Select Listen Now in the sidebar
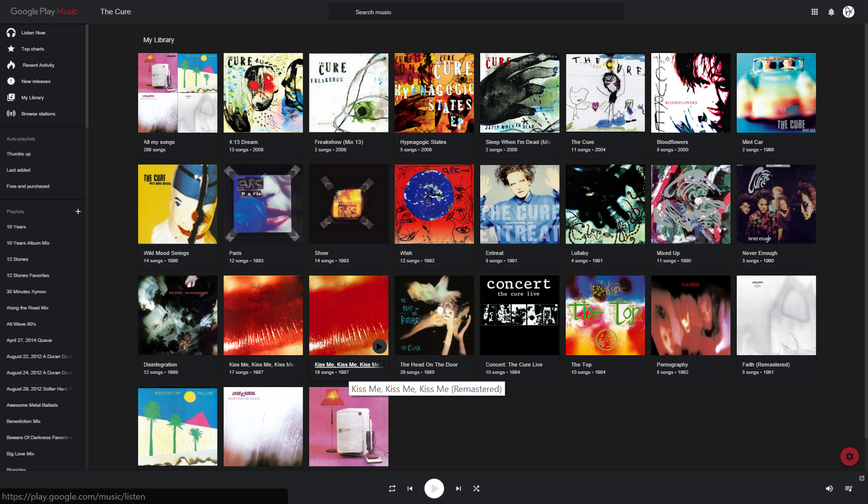This screenshot has width=868, height=504. pos(33,33)
